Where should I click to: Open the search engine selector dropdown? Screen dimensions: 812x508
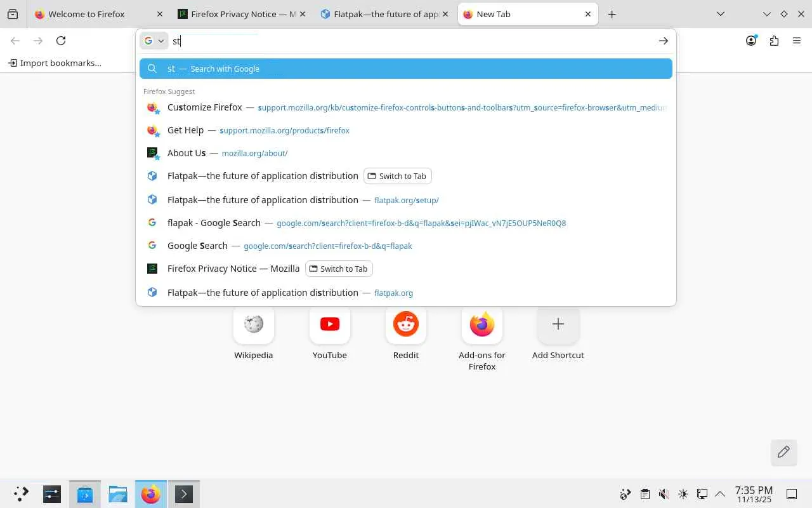(154, 41)
